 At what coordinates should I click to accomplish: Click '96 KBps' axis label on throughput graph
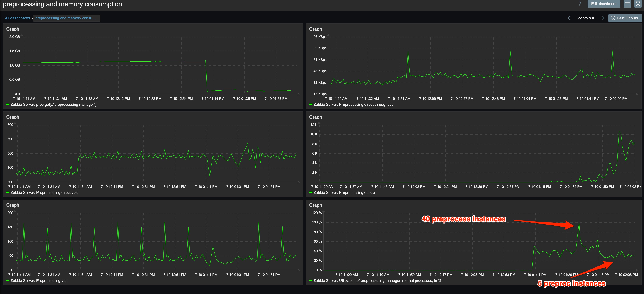point(320,37)
